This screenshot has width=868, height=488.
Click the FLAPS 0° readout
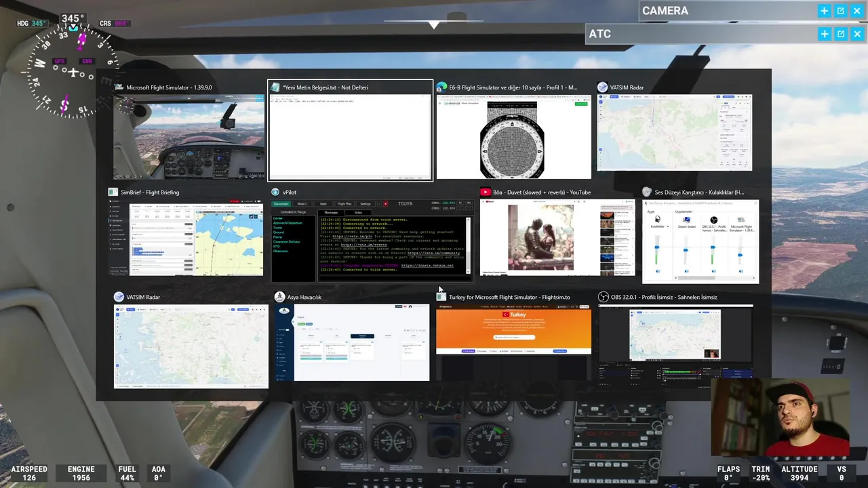(x=729, y=473)
